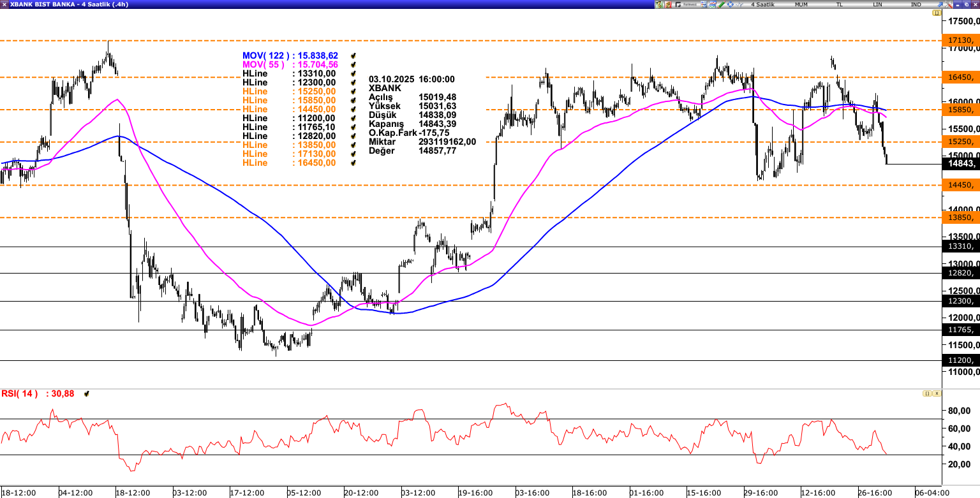Click the IND indicator menu

point(916,4)
